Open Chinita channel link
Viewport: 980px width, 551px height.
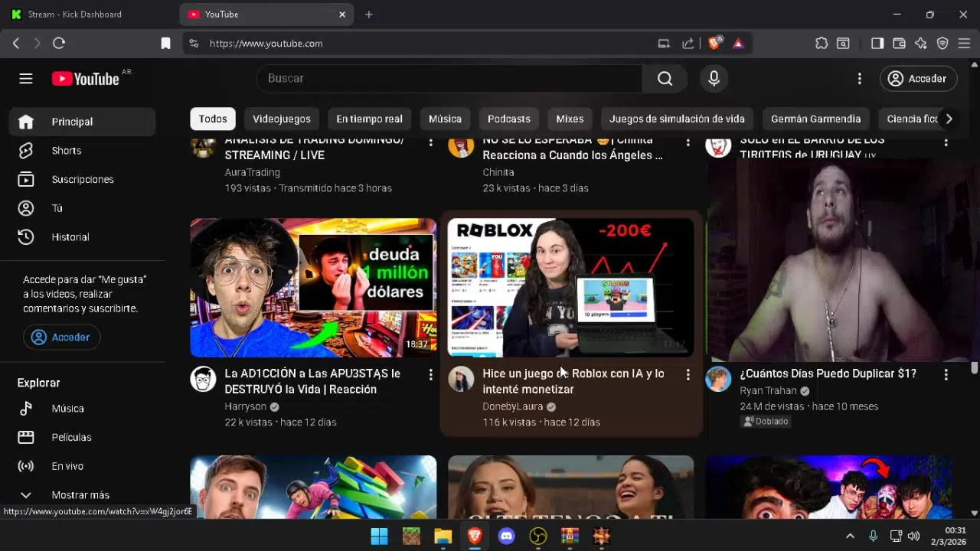pyautogui.click(x=498, y=172)
